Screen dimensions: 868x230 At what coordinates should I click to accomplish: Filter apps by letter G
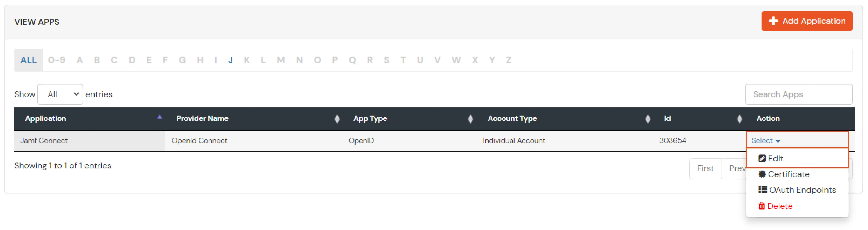pyautogui.click(x=182, y=60)
